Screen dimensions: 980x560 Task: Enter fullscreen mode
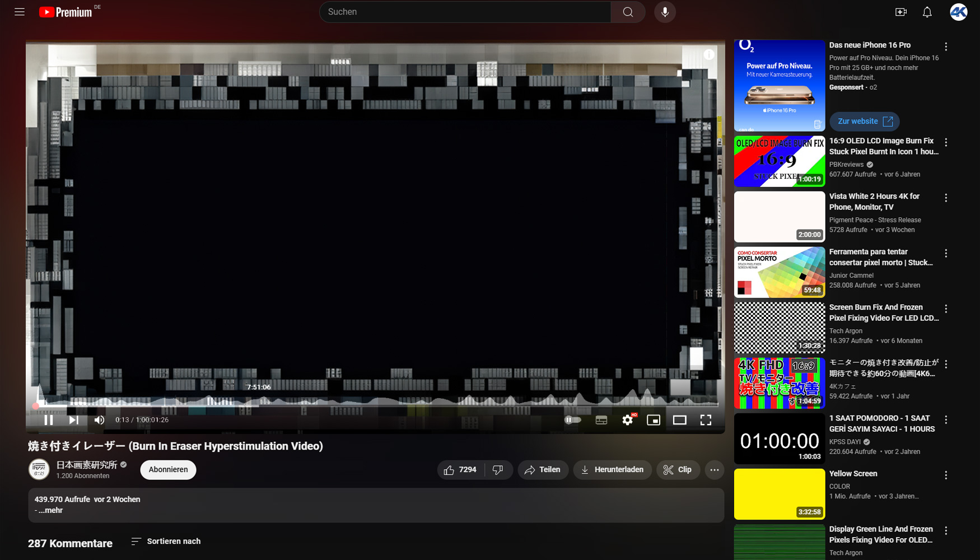(706, 420)
